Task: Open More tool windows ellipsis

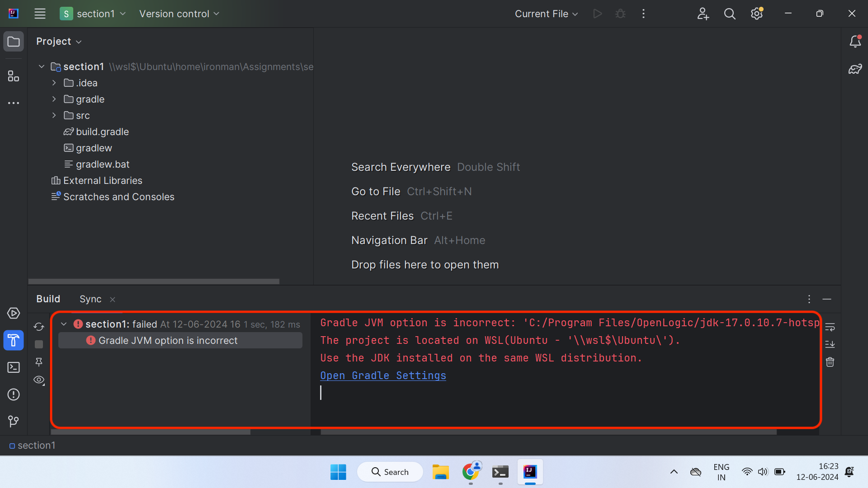Action: (x=14, y=103)
